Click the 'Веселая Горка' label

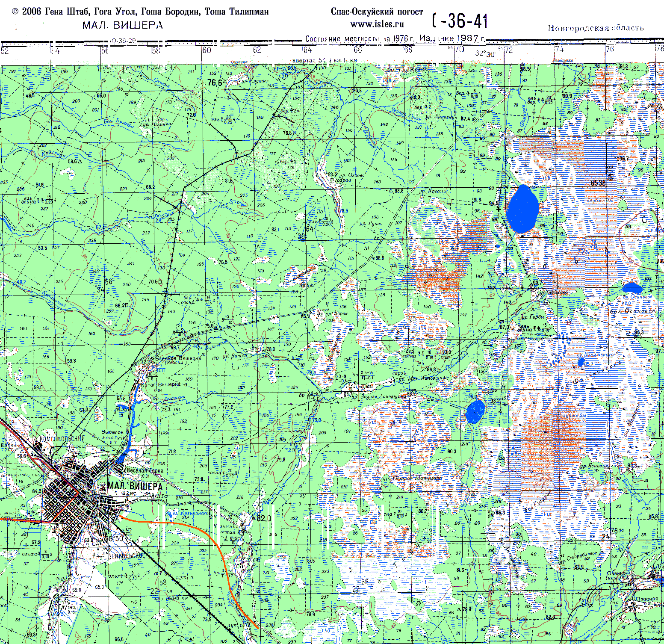(145, 470)
